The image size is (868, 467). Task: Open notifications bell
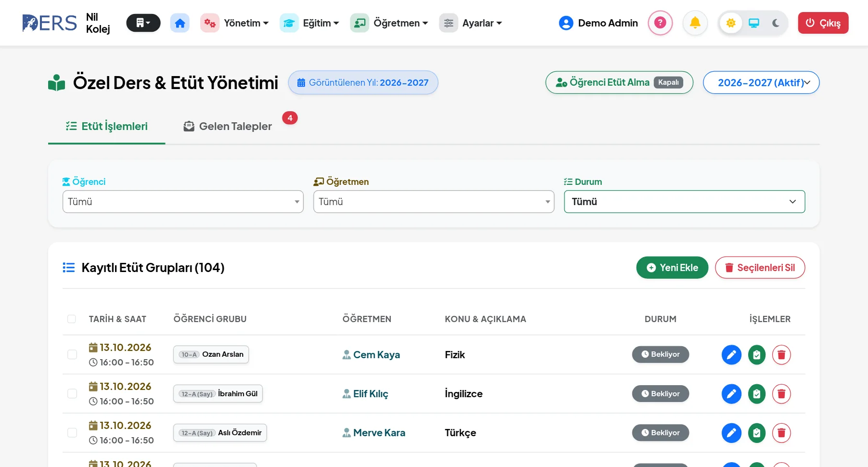pos(695,23)
